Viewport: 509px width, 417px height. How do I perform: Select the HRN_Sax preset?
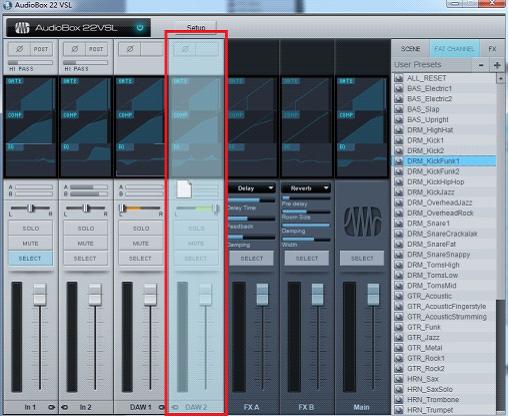coord(445,379)
